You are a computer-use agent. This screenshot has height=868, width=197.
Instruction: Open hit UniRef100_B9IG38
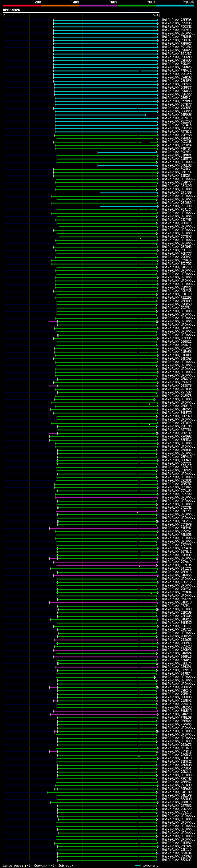(x=177, y=785)
